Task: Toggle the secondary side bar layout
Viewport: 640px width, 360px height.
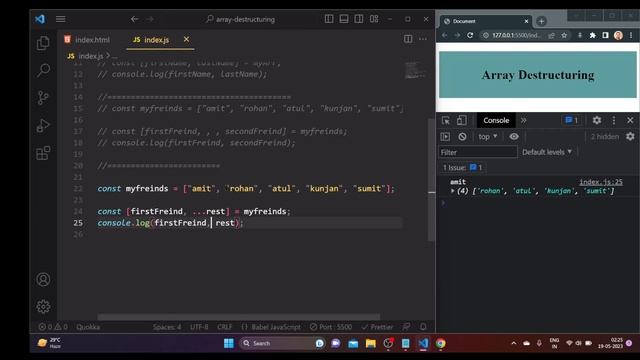Action: pos(359,19)
